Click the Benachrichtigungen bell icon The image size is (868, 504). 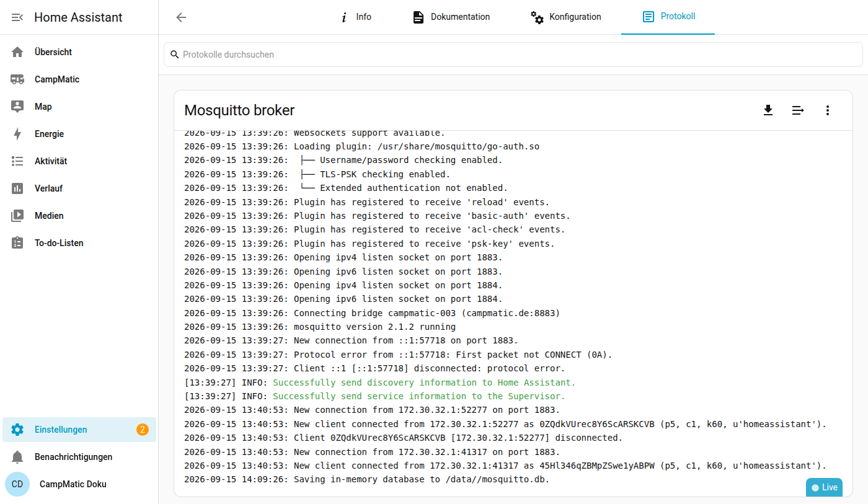pos(17,457)
